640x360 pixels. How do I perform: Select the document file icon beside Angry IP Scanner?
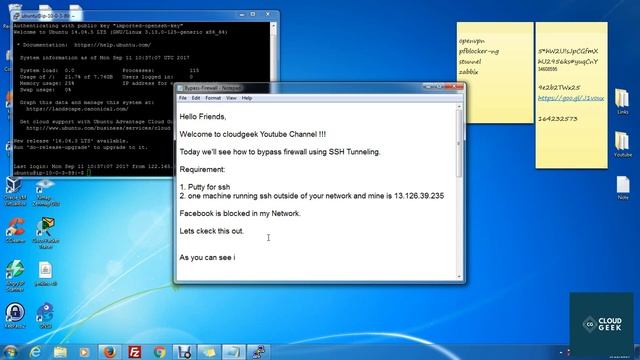coord(45,273)
